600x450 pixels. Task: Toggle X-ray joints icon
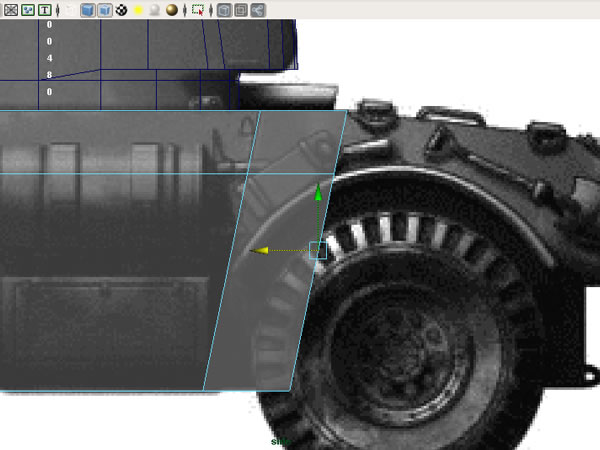coord(258,10)
